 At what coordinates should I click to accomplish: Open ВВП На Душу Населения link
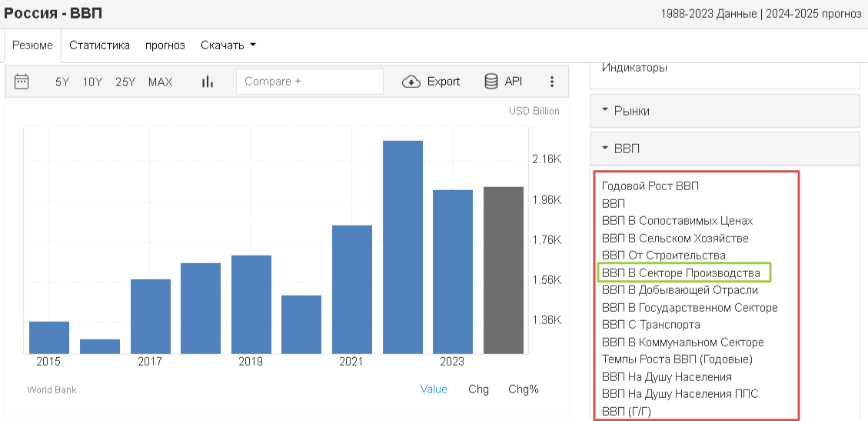pyautogui.click(x=667, y=377)
